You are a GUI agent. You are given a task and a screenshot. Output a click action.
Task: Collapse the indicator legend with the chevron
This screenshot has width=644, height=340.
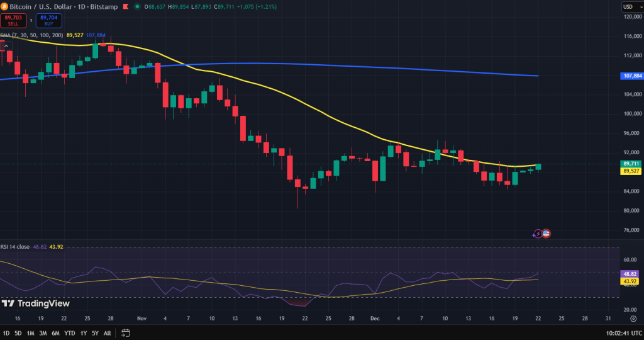6,46
